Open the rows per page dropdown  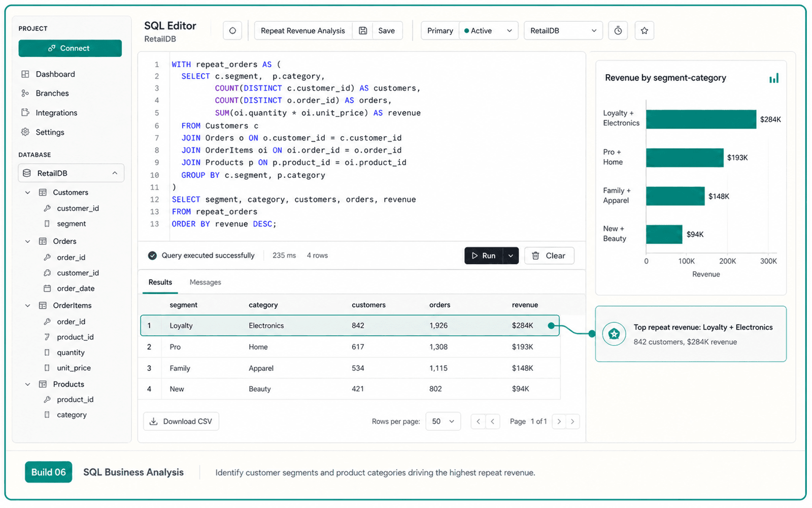[443, 422]
